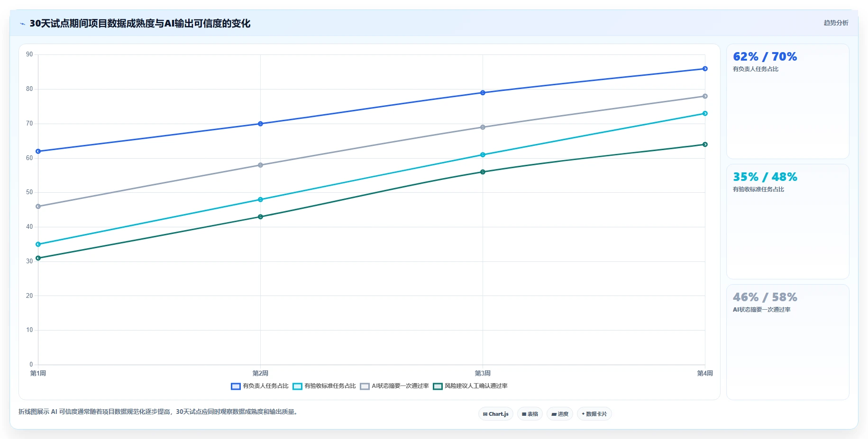Click the AI状态摘要一次通过率 caption in the third stat card
The image size is (868, 439).
(761, 310)
